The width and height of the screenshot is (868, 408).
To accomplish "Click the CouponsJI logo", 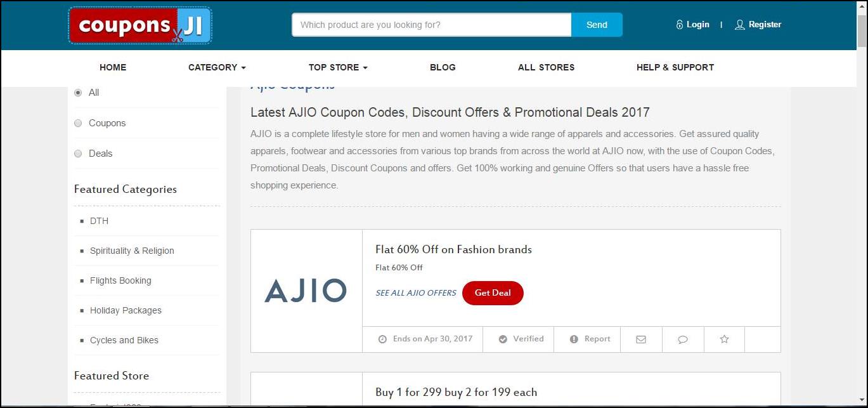I will 139,25.
